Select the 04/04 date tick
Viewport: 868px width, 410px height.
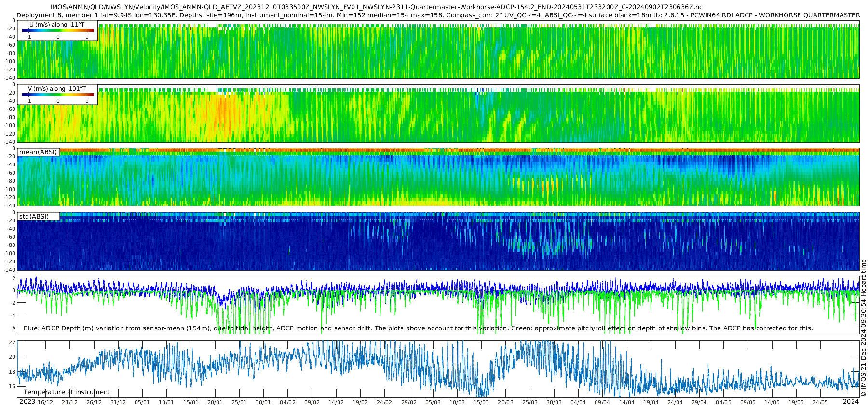tap(578, 402)
